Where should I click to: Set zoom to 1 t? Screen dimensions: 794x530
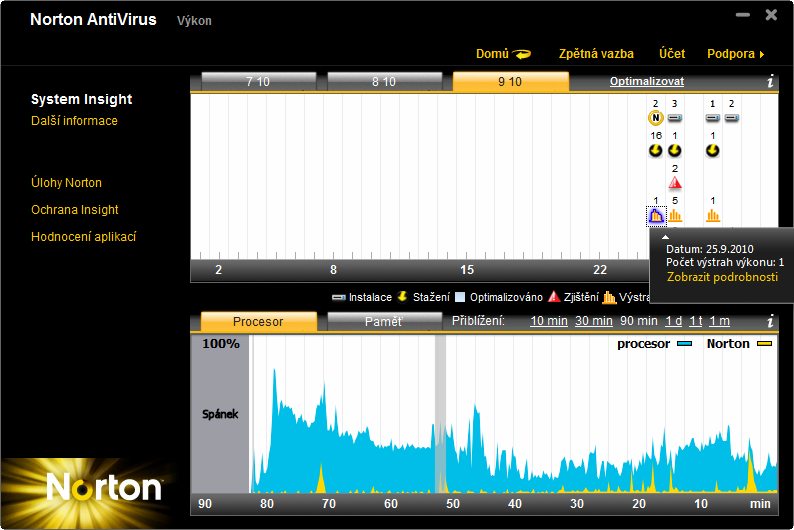point(696,321)
